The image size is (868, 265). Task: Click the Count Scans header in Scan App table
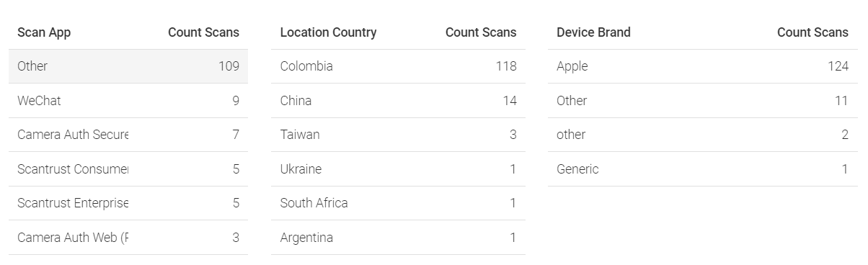coord(203,32)
